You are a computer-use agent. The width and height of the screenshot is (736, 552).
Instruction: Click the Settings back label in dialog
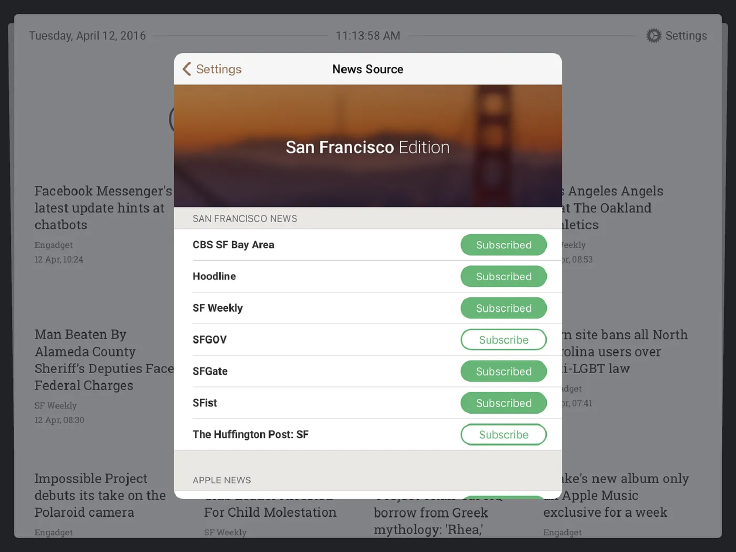tap(219, 69)
